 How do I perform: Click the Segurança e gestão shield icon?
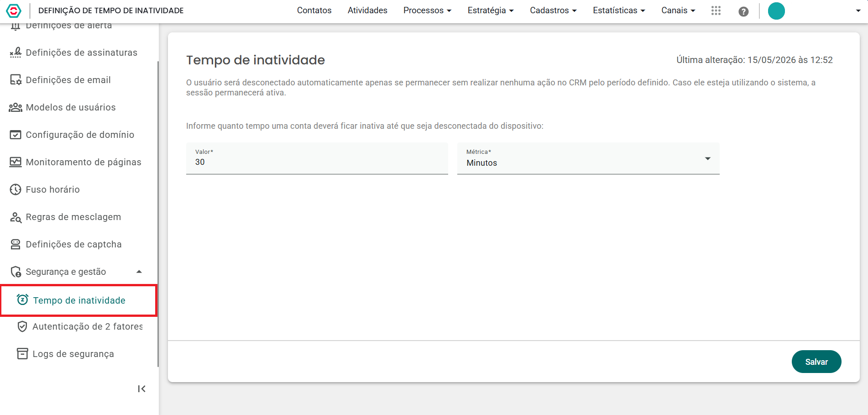(x=16, y=272)
